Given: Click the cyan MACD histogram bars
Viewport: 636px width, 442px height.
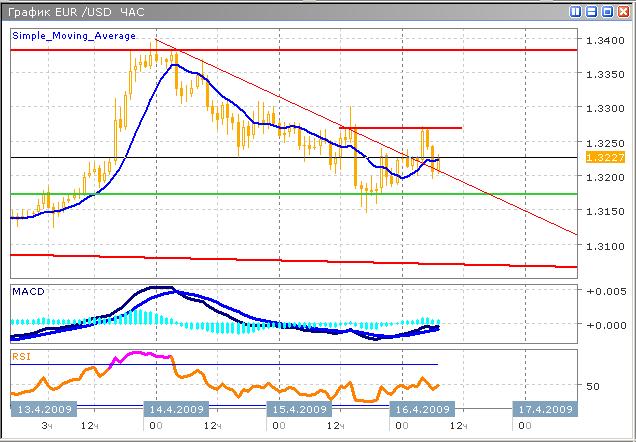Looking at the screenshot, I should [x=150, y=320].
